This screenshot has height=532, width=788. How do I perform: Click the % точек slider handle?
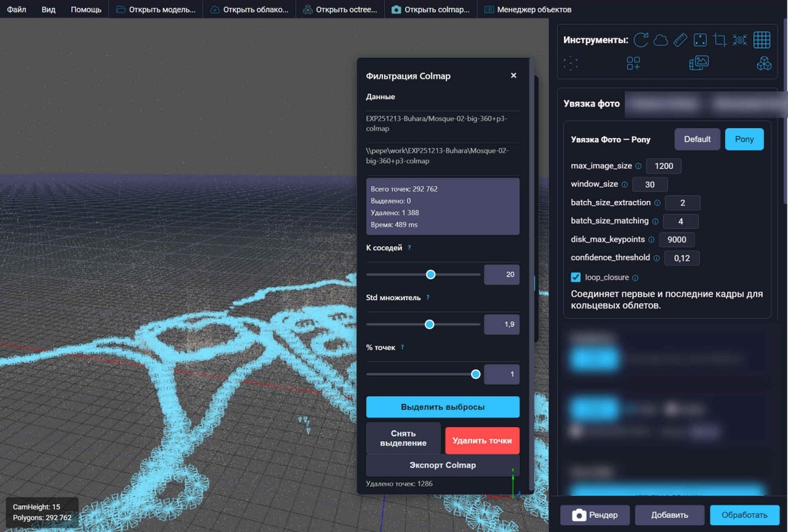475,374
